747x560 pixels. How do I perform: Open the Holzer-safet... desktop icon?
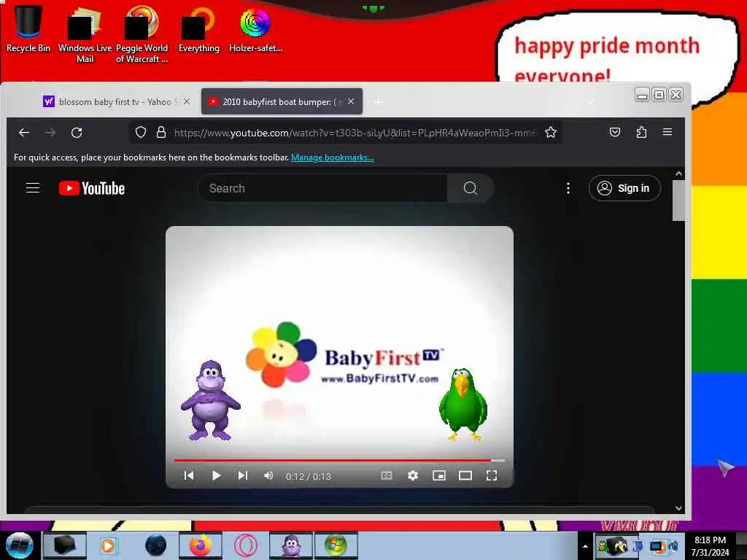(255, 28)
